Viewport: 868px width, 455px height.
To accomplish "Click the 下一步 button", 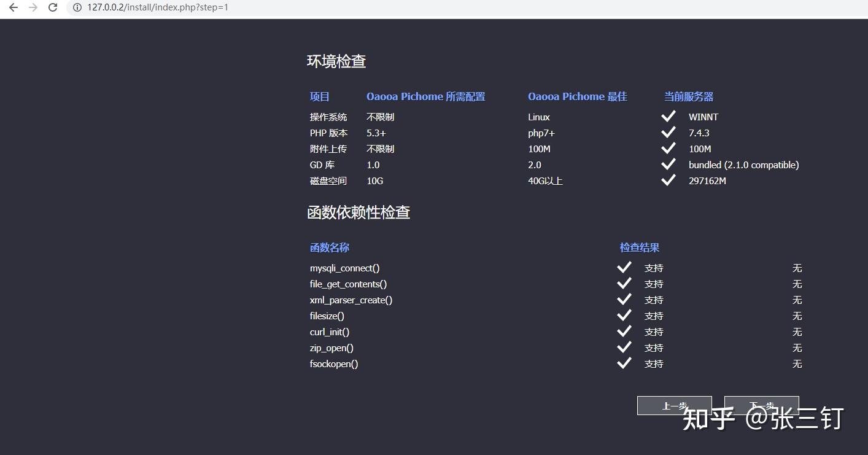I will tap(761, 405).
